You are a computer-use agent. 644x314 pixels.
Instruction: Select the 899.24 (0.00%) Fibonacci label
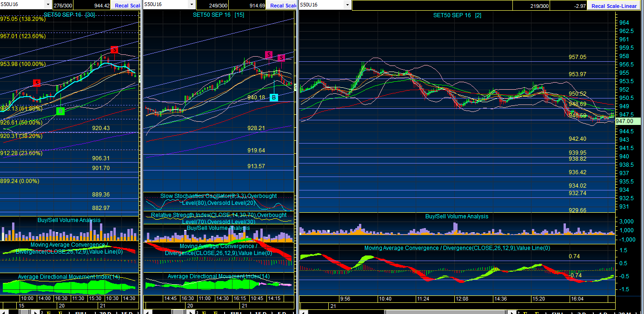click(x=20, y=182)
